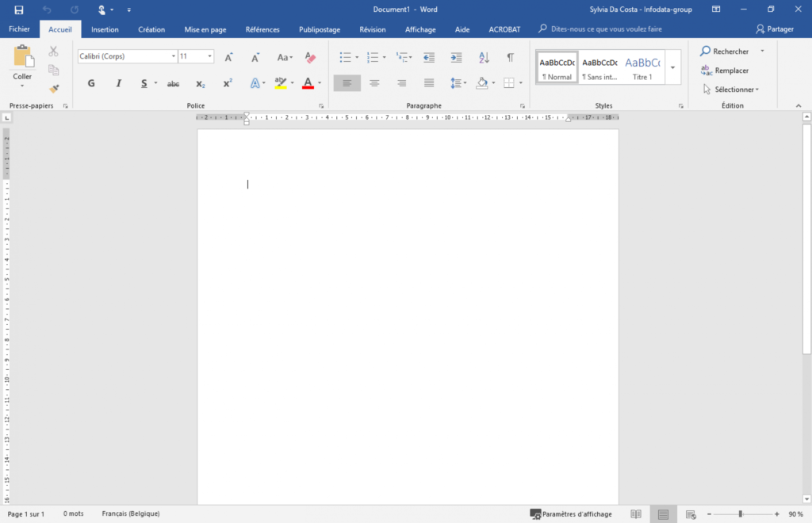Save document with the floppy disk icon
Screen dimensions: 812x523
click(19, 10)
